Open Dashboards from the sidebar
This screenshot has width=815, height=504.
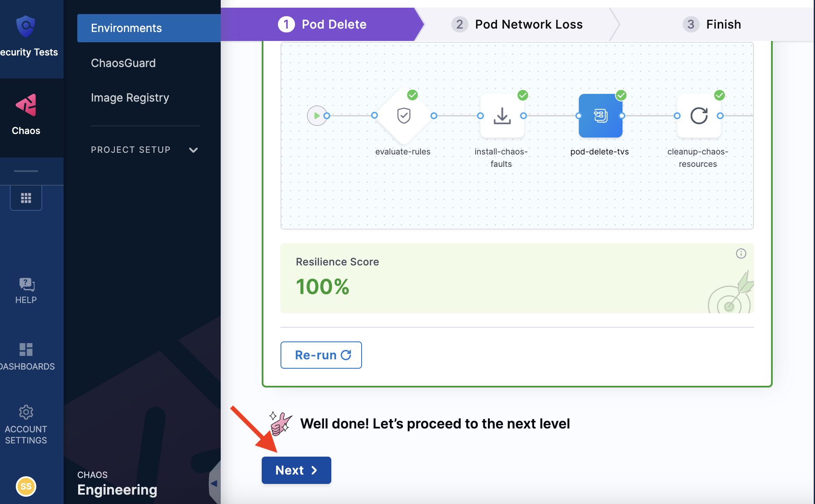tap(26, 350)
